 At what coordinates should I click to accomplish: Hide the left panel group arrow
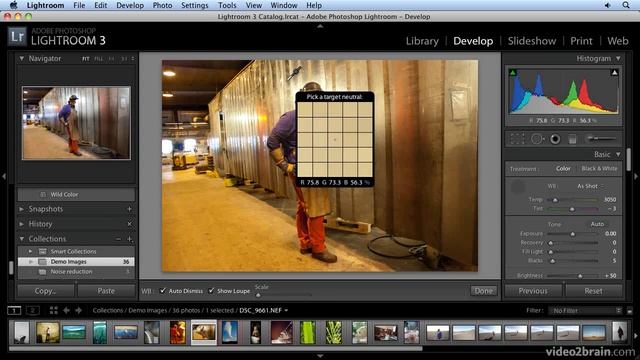4,176
